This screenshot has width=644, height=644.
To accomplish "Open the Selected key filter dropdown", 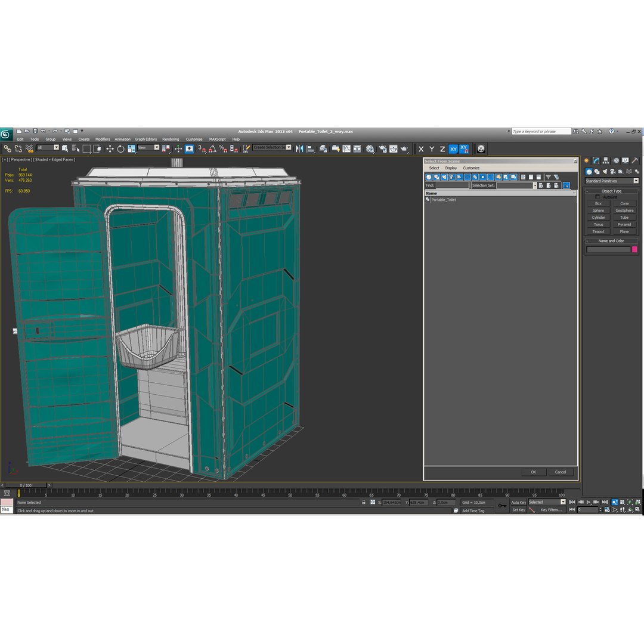I will click(x=547, y=502).
